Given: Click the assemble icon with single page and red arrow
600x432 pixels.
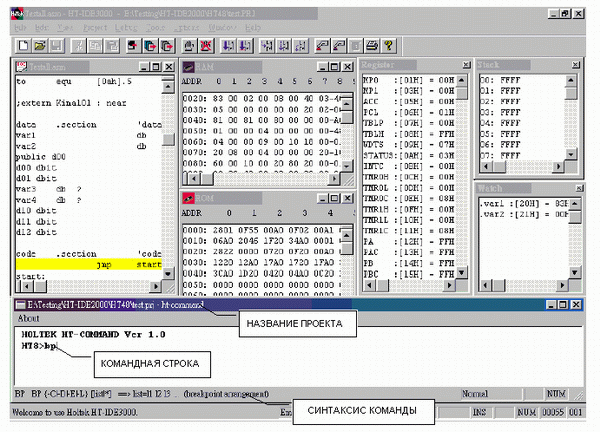Looking at the screenshot, I should (x=133, y=46).
